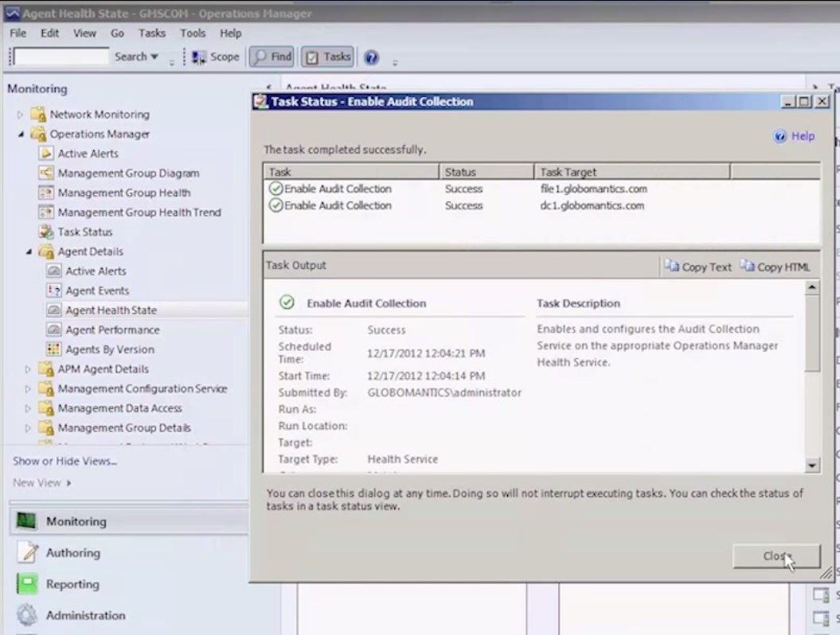Toggle the Find toolbar button
This screenshot has width=840, height=635.
[272, 57]
